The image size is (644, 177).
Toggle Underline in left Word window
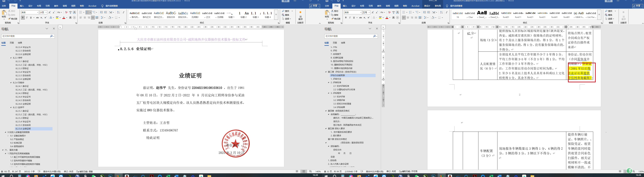[31, 18]
